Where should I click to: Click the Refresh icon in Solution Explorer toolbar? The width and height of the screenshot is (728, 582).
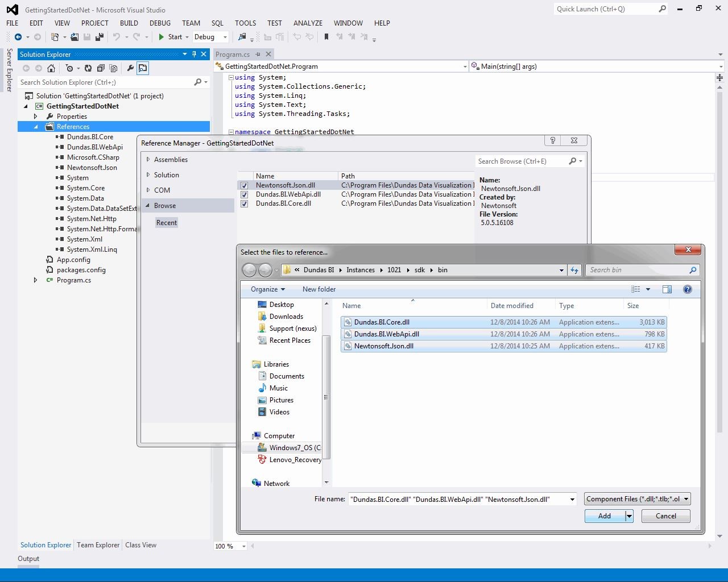point(88,68)
